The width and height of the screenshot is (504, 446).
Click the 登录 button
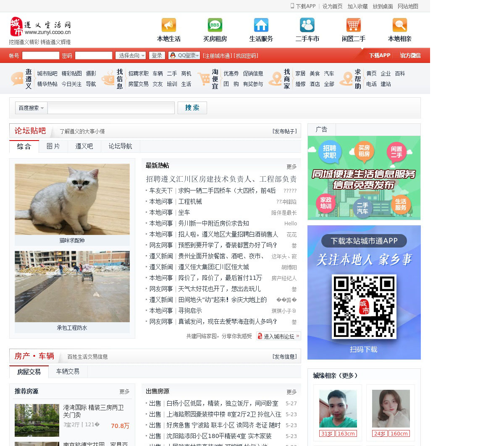(x=157, y=55)
